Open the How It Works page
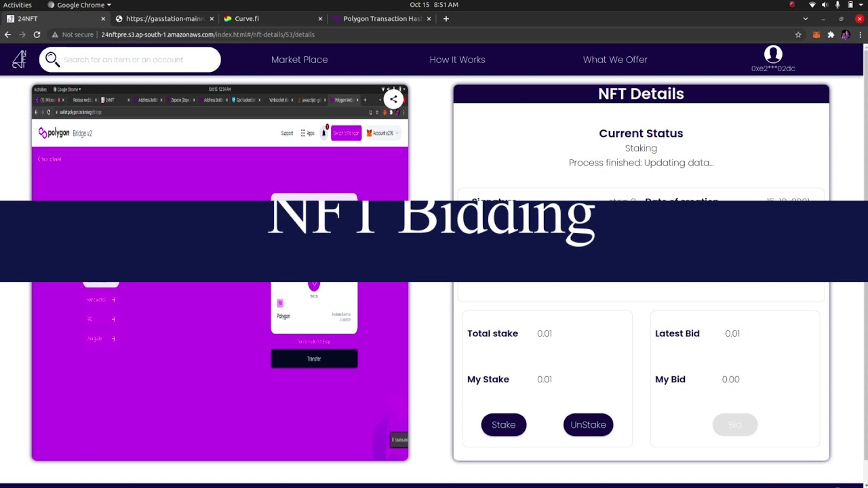Viewport: 868px width, 488px height. click(458, 60)
